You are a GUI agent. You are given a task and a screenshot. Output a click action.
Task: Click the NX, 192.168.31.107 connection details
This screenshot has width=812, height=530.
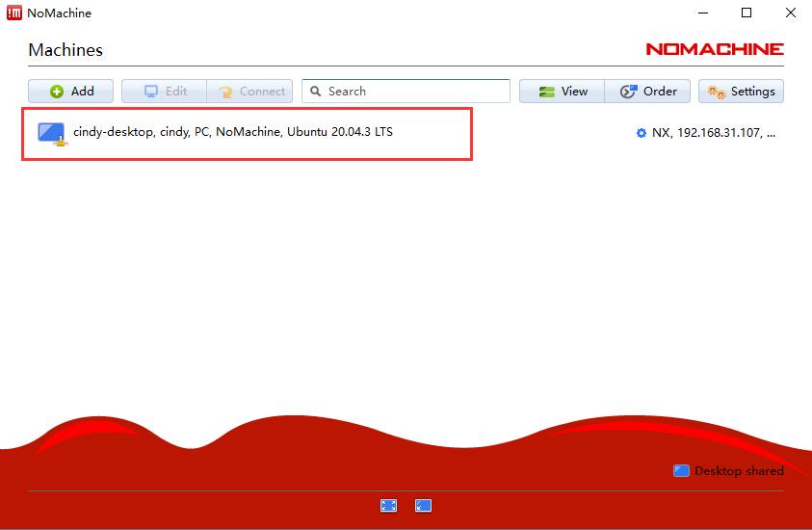coord(714,133)
